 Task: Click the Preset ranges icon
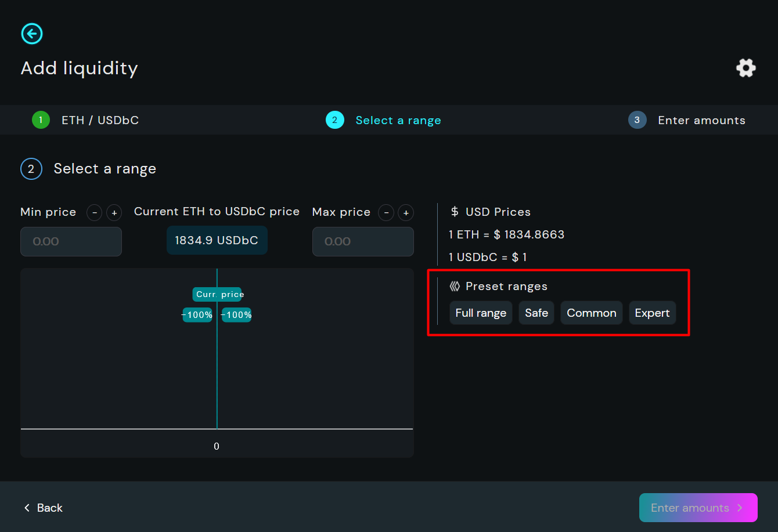pyautogui.click(x=455, y=287)
